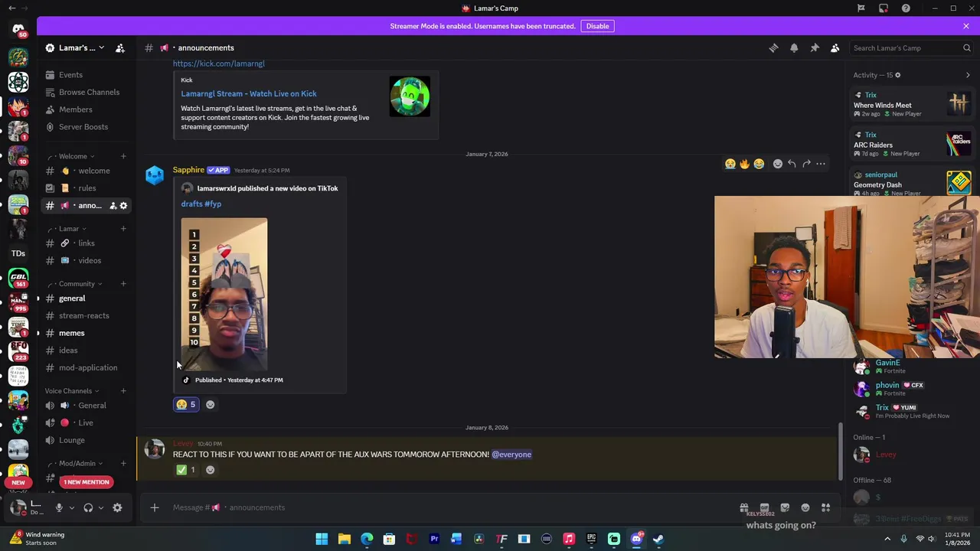The width and height of the screenshot is (980, 551).
Task: Select the videos channel
Action: [x=86, y=261]
